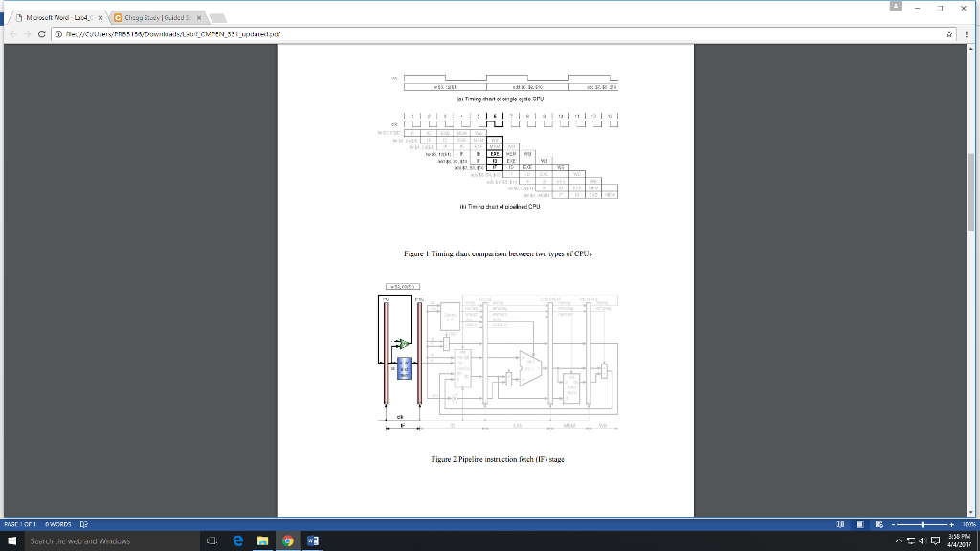Open the proofing errors checker on Word status bar
The width and height of the screenshot is (980, 551).
pos(85,524)
